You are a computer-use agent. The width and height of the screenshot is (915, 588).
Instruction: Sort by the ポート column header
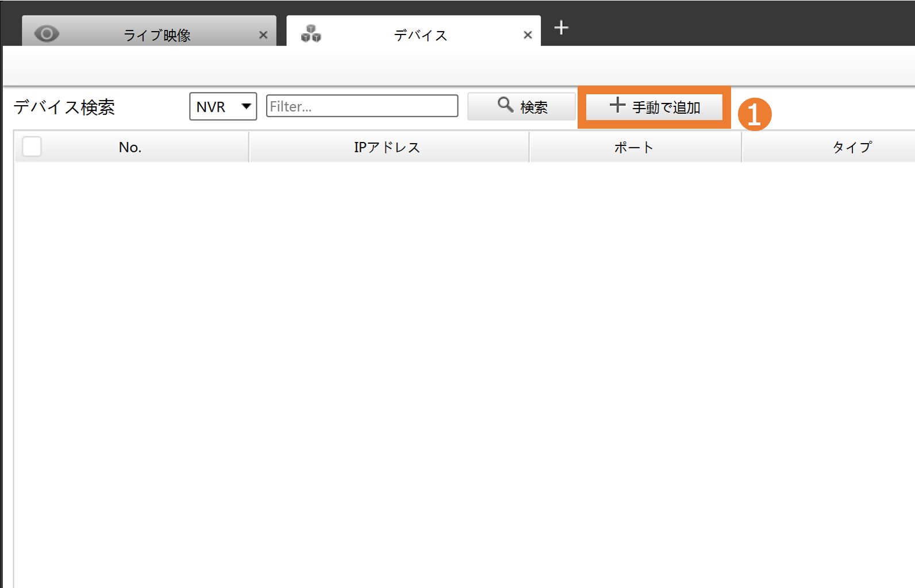[635, 147]
